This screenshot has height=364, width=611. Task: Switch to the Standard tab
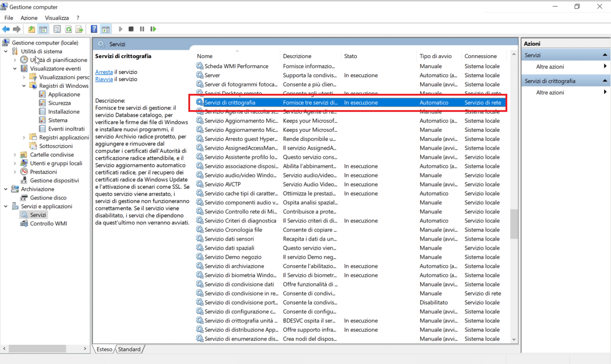[129, 349]
